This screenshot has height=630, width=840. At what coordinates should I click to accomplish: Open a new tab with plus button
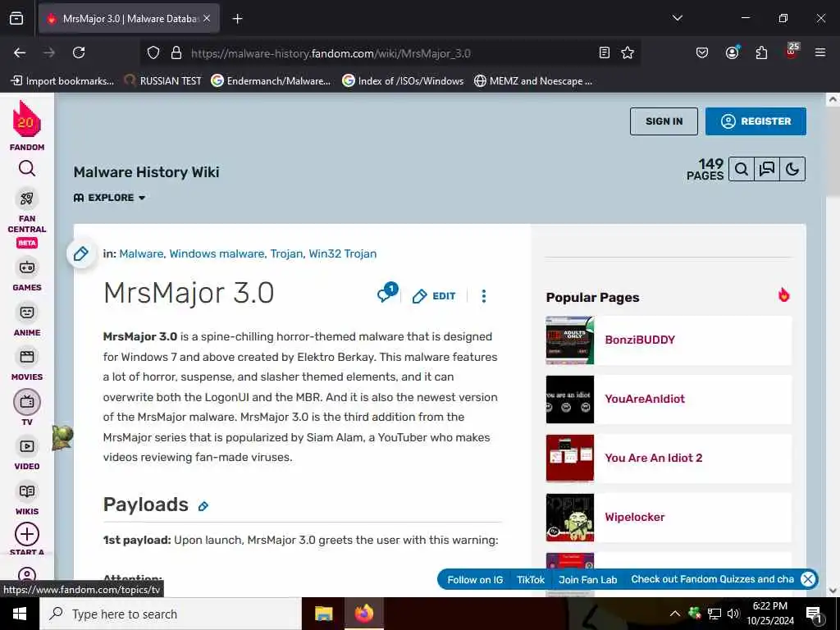pos(237,19)
